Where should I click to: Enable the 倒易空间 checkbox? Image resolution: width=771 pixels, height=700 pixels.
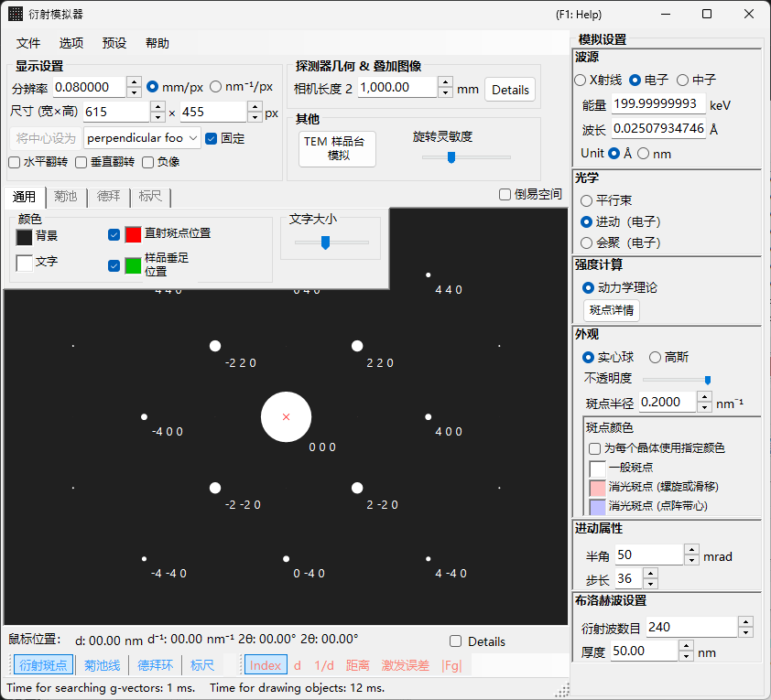click(505, 195)
